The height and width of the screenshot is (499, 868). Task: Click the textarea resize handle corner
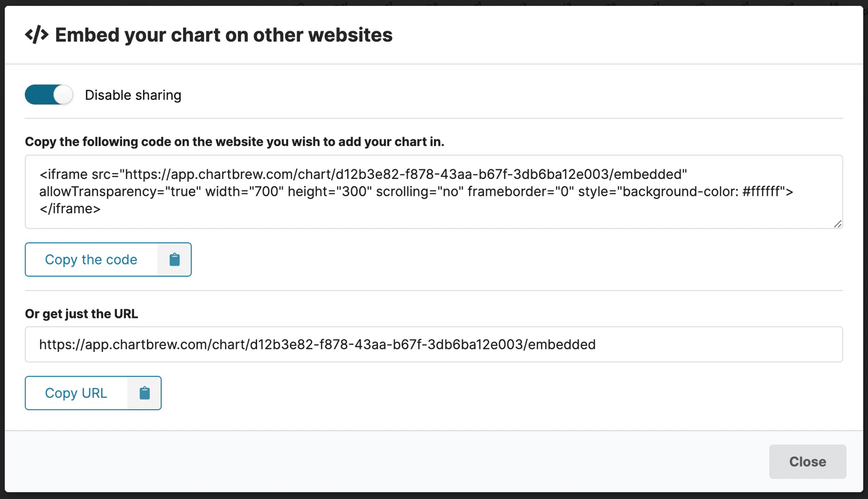(x=837, y=224)
